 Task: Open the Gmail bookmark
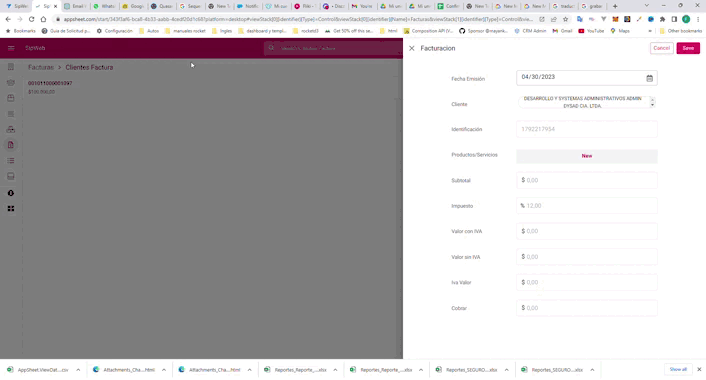(x=562, y=31)
